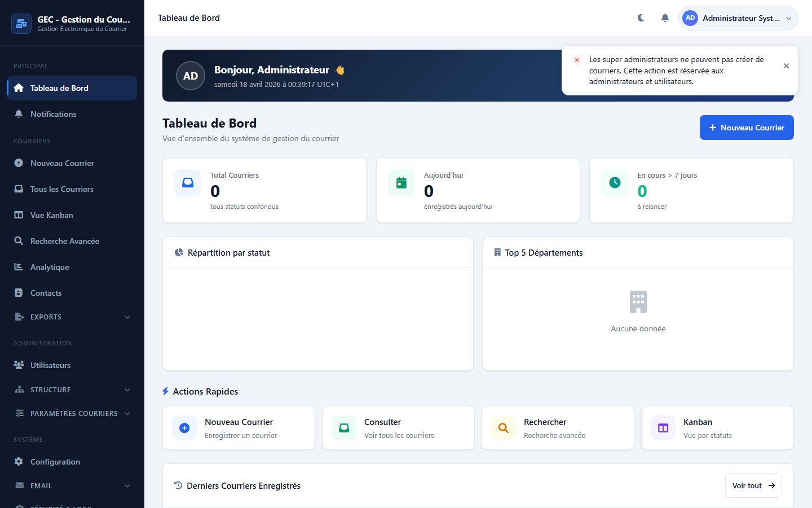Image resolution: width=812 pixels, height=508 pixels.
Task: Go to Vue Kanban in sidebar
Action: pos(52,215)
